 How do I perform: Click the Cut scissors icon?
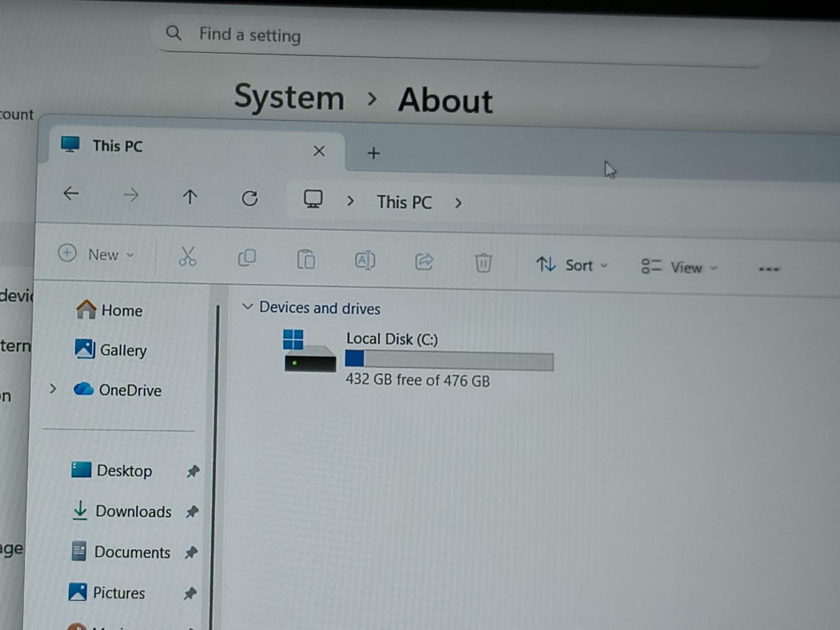(x=187, y=257)
